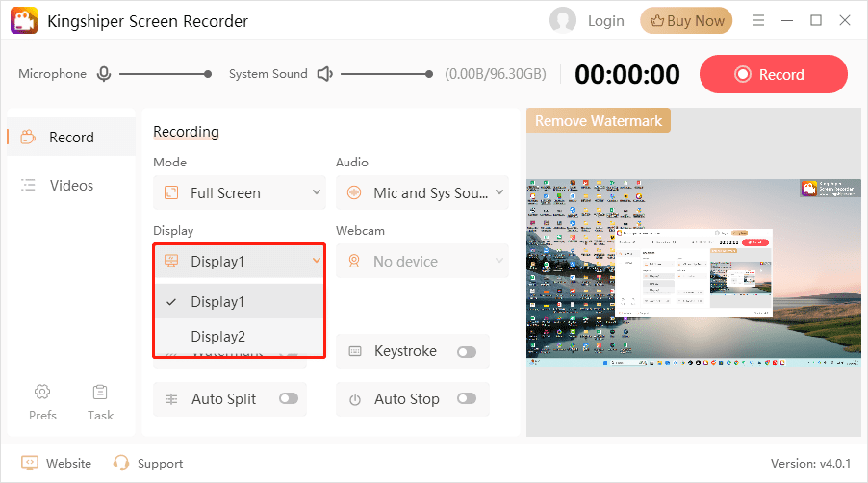This screenshot has height=483, width=868.
Task: Minimize the window
Action: coord(786,20)
